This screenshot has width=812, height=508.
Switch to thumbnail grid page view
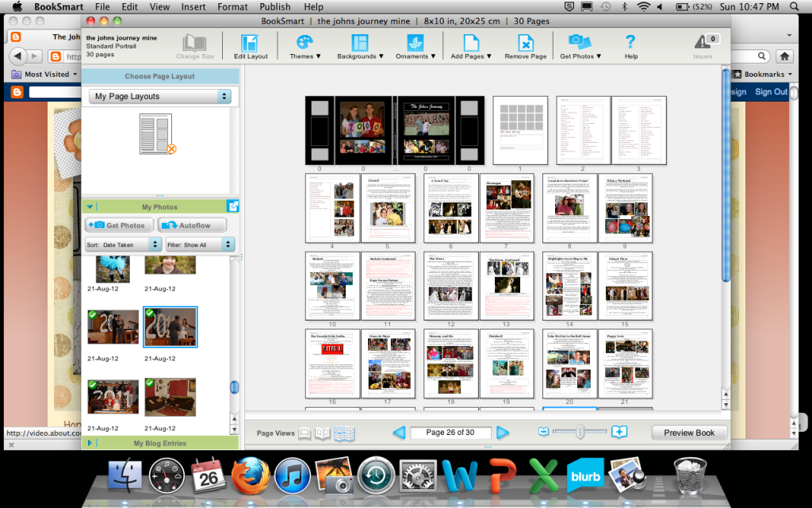pyautogui.click(x=344, y=433)
